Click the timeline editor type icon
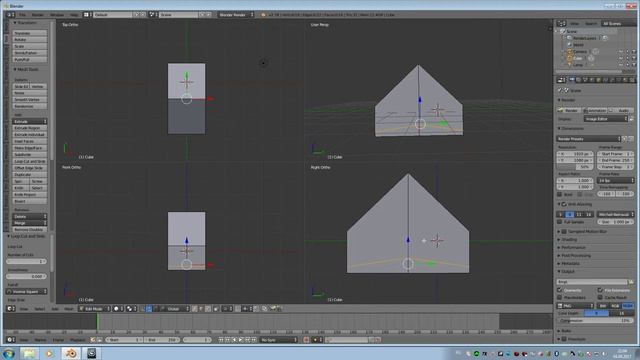640x360 pixels. [x=11, y=340]
